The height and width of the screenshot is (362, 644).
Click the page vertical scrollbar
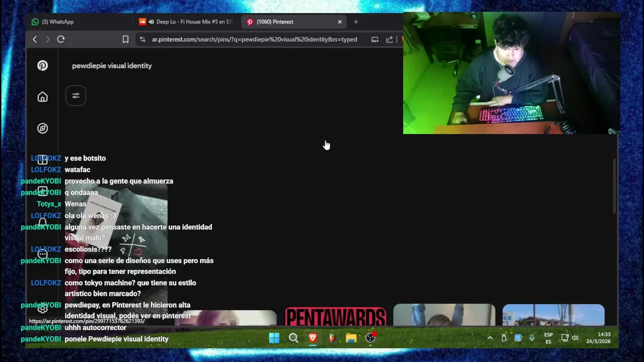614,186
